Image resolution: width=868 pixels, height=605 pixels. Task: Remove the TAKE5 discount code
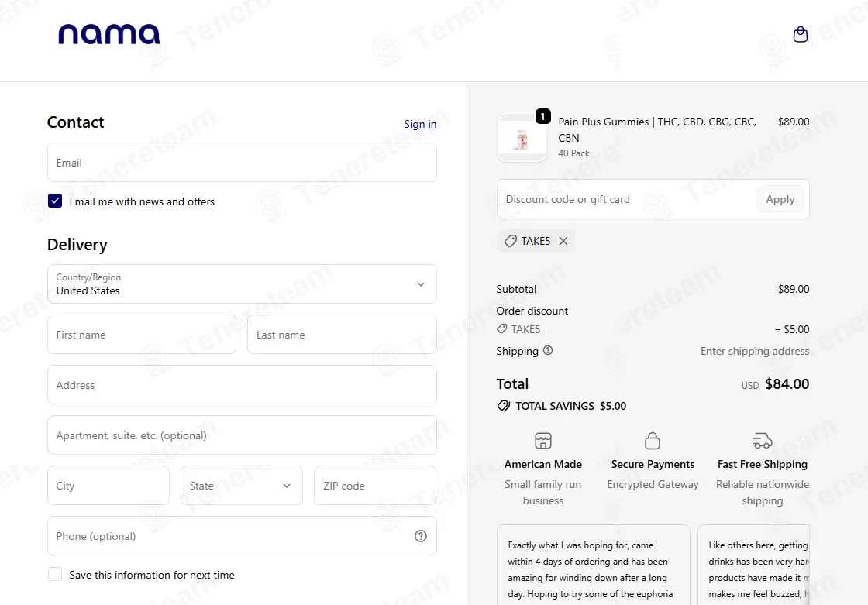click(x=563, y=241)
